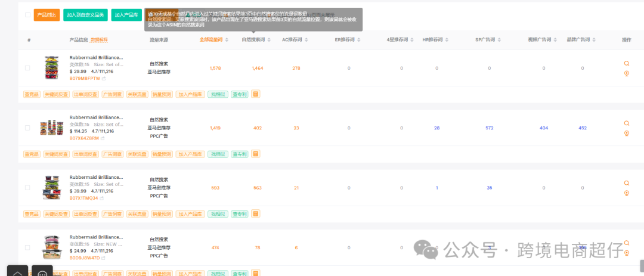Open ASIN link B07X64Z8RM
The width and height of the screenshot is (644, 276).
pos(84,138)
